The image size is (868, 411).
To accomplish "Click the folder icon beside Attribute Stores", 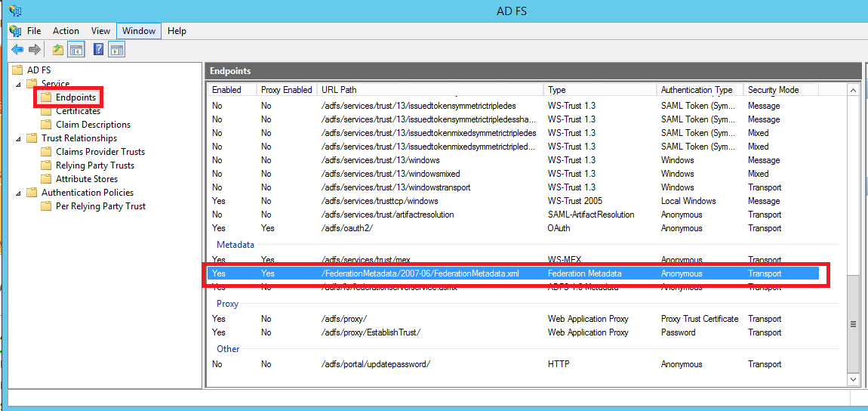I will point(46,179).
